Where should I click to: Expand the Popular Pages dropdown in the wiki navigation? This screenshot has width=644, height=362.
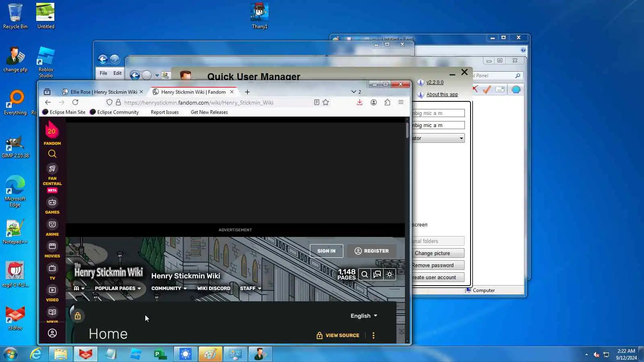(x=118, y=288)
